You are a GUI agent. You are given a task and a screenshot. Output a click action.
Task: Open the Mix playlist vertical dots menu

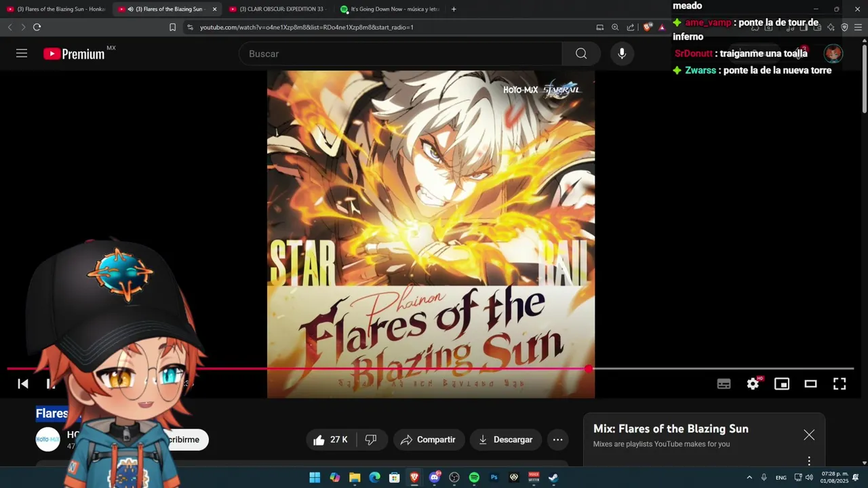809,461
